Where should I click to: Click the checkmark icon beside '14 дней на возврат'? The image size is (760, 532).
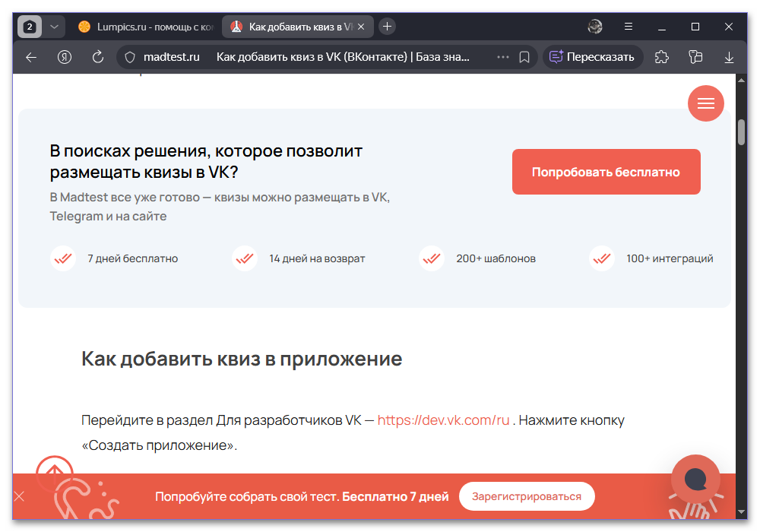(245, 258)
